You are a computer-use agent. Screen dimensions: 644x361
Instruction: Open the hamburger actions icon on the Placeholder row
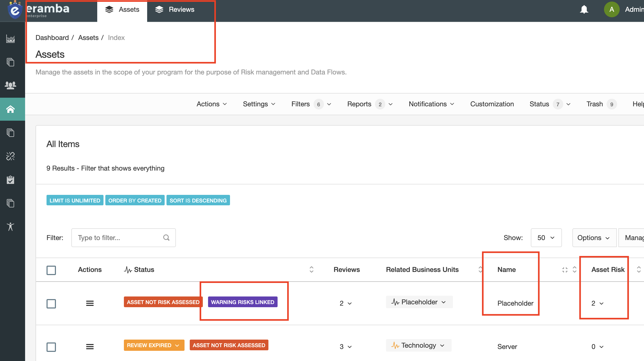pos(90,303)
